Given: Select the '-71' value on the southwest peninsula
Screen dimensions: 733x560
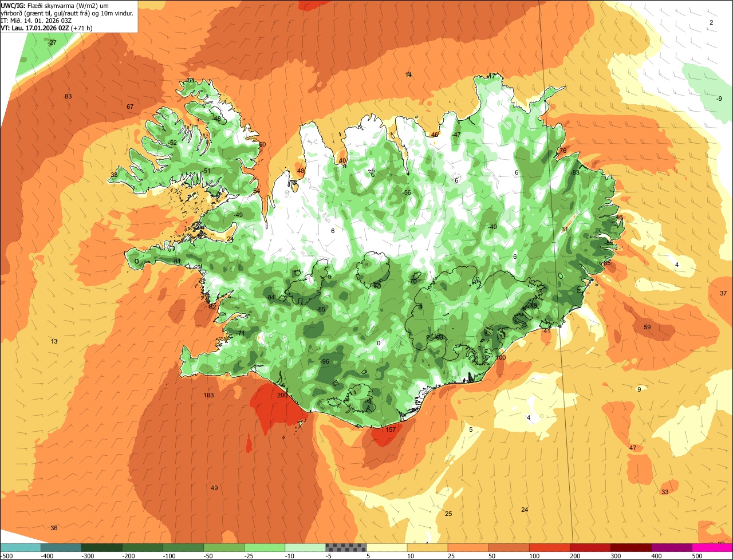Looking at the screenshot, I should coord(241,333).
